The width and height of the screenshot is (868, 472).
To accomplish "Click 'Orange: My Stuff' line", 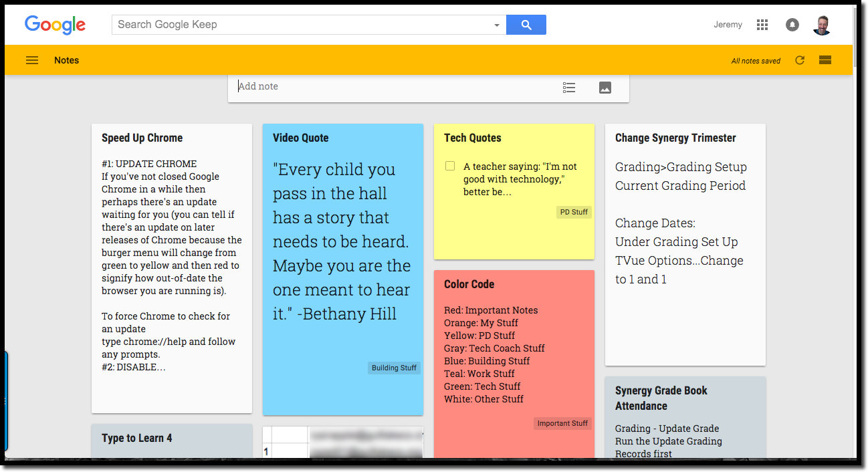I will (x=481, y=323).
